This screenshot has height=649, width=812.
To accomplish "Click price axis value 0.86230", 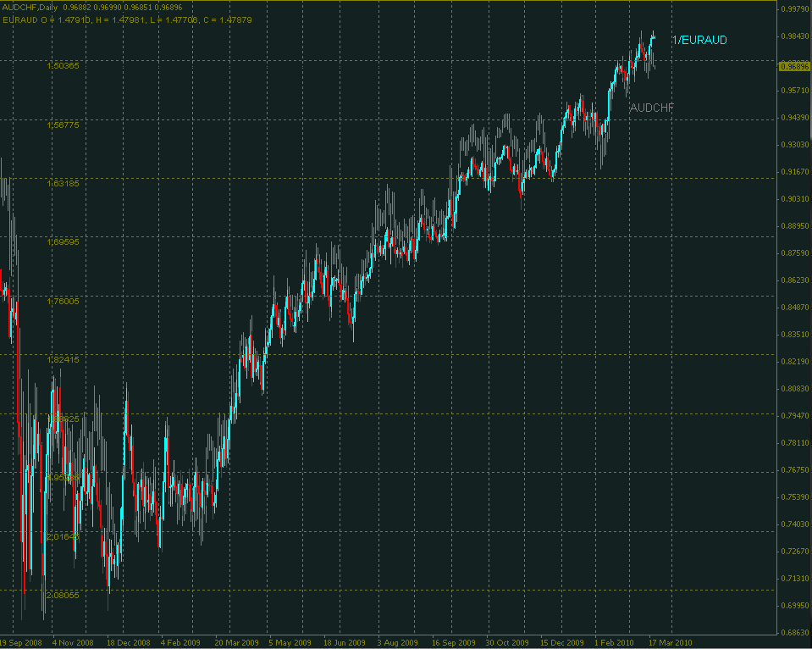I will click(795, 280).
